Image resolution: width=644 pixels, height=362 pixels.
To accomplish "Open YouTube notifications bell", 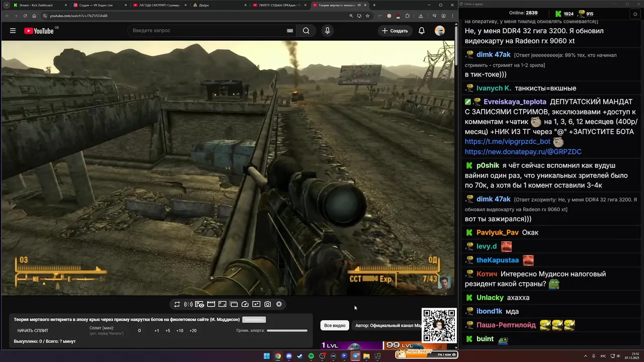I will click(422, 31).
